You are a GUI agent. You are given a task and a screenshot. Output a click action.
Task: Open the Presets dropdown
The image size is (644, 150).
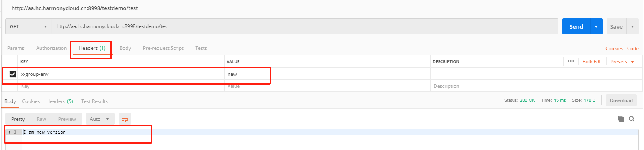click(x=622, y=62)
